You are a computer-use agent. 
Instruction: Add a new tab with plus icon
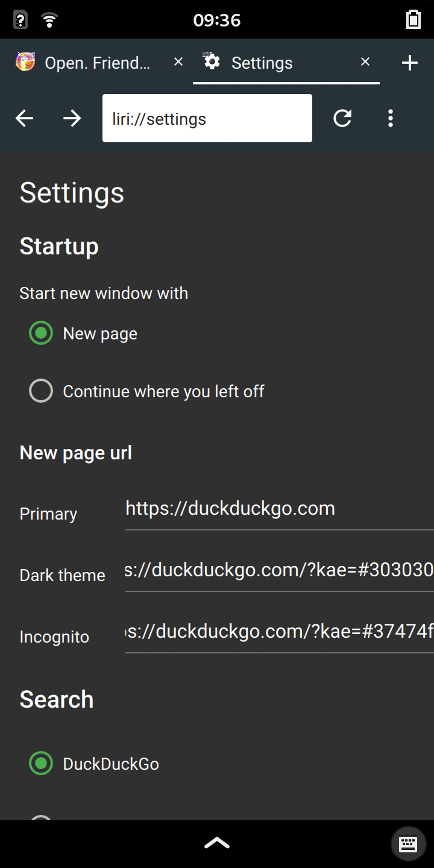point(410,63)
